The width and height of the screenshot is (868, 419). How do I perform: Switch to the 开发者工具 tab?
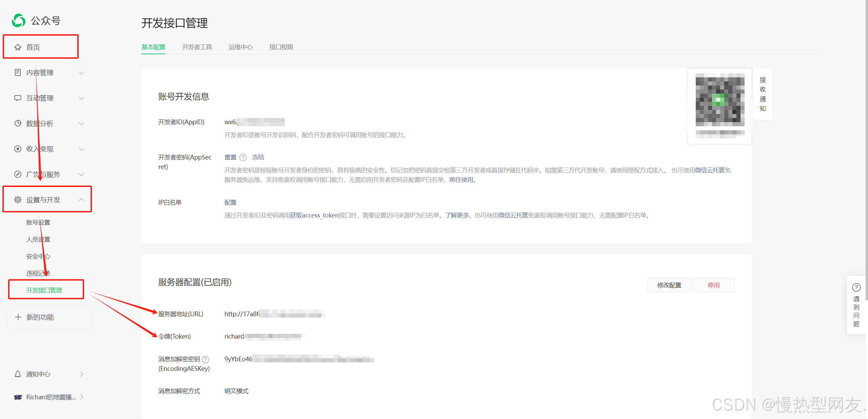tap(197, 47)
